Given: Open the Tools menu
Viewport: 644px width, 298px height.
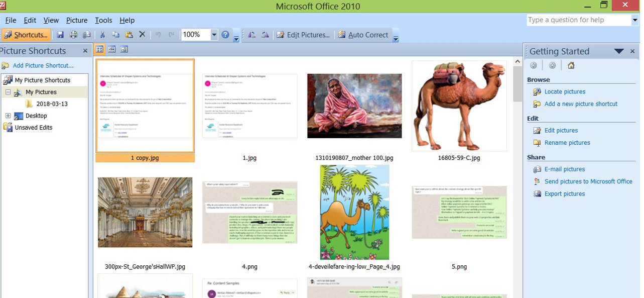Looking at the screenshot, I should point(103,20).
